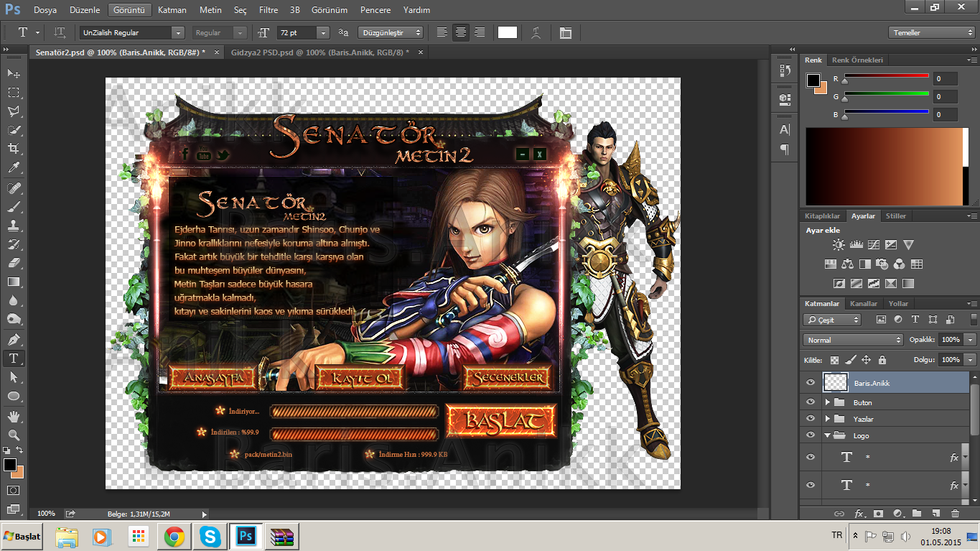Collapse the Logo layer group

[x=828, y=435]
